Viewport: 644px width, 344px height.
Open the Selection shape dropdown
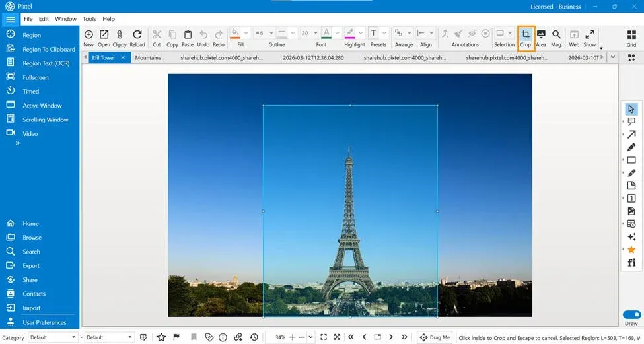[x=510, y=33]
